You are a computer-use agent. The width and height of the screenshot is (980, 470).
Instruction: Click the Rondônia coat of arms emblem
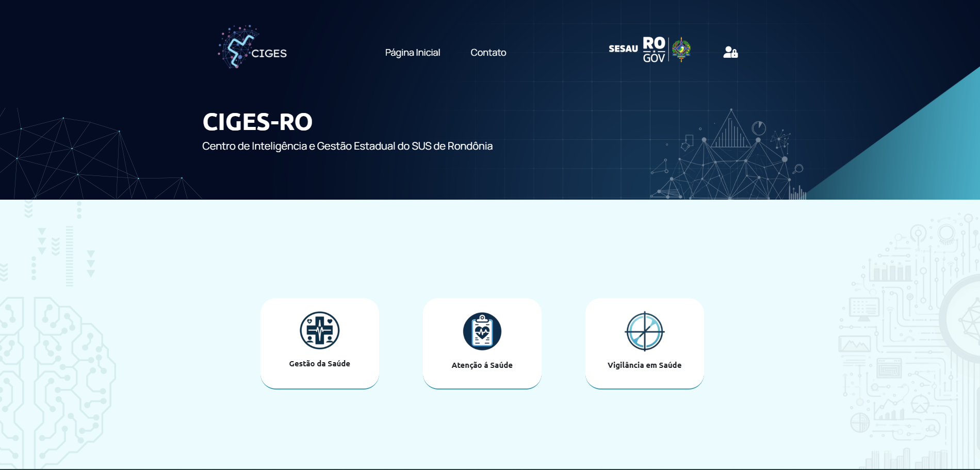[681, 50]
